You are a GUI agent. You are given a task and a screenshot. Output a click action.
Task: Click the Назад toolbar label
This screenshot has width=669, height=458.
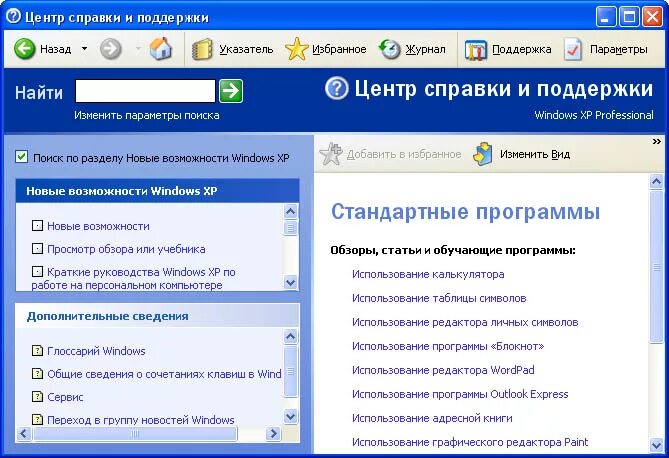pos(55,49)
